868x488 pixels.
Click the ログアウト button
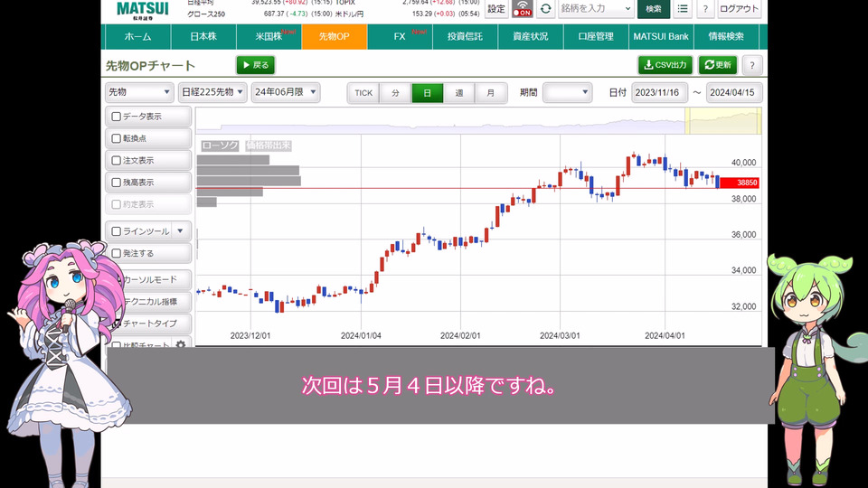(739, 8)
